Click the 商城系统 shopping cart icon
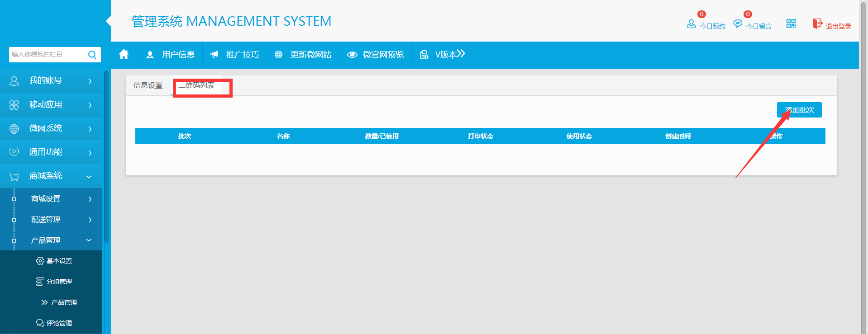 click(x=14, y=176)
